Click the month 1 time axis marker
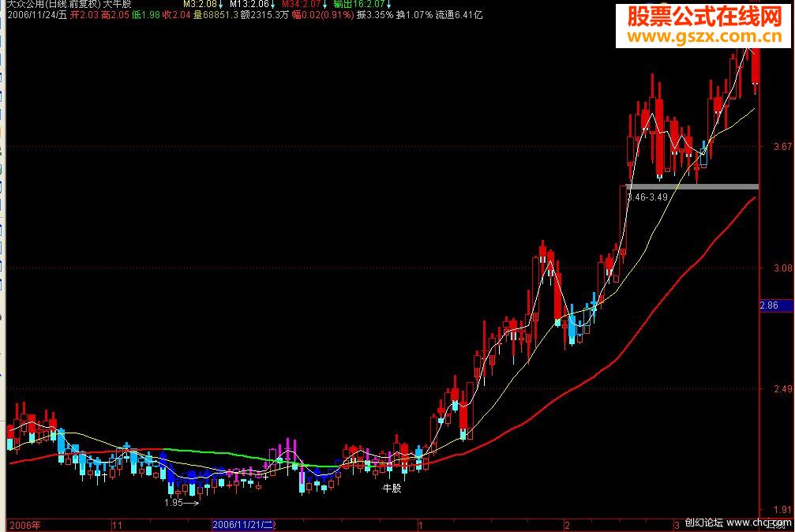The width and height of the screenshot is (795, 532). [420, 525]
